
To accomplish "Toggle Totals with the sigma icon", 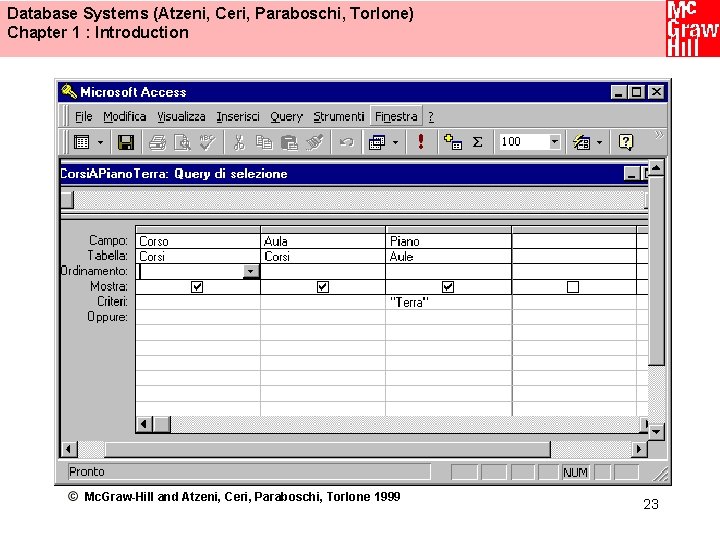I will coord(478,142).
